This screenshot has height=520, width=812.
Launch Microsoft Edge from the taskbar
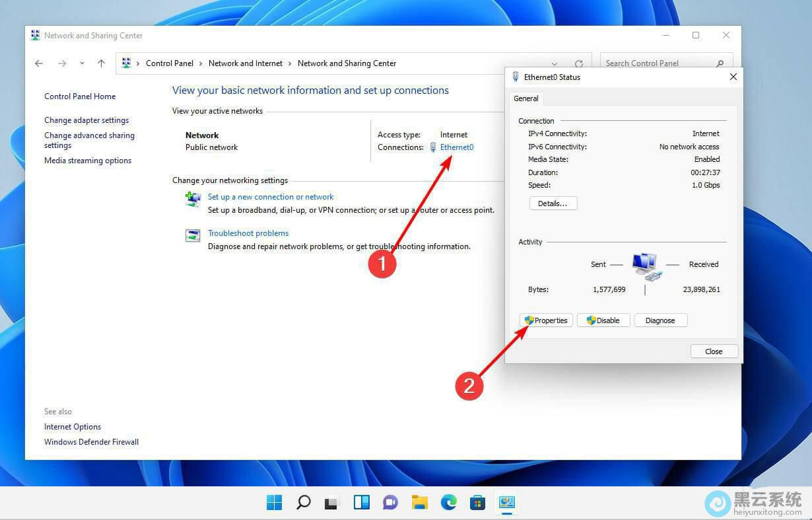(x=449, y=503)
